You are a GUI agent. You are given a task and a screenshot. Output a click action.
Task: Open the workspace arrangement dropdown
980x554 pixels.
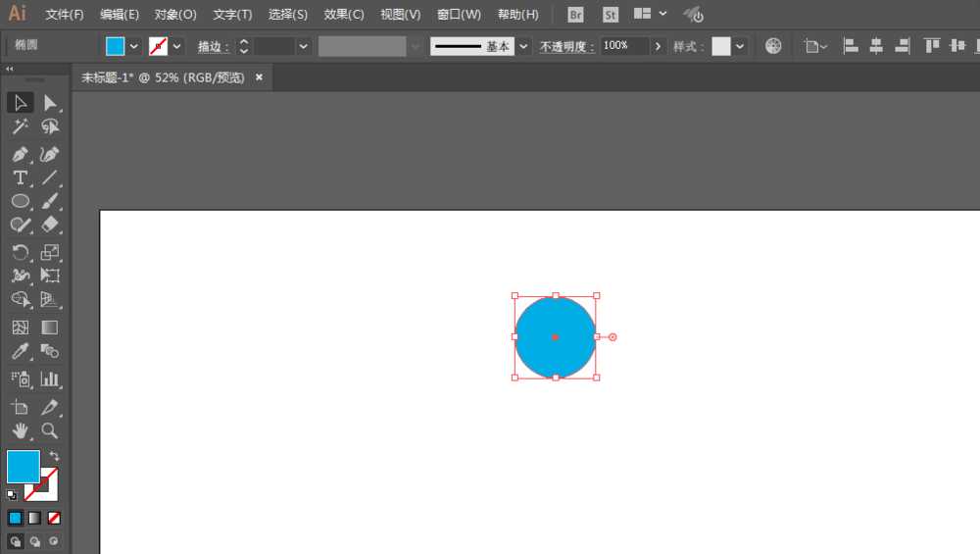tap(651, 14)
